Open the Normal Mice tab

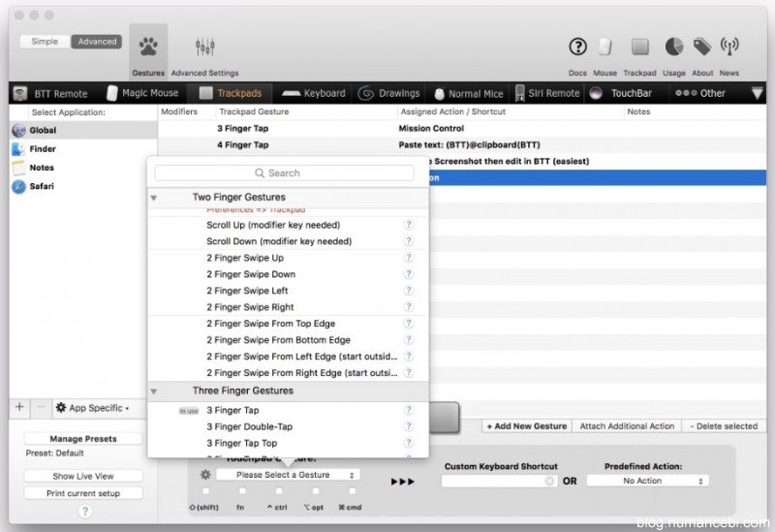[x=469, y=93]
